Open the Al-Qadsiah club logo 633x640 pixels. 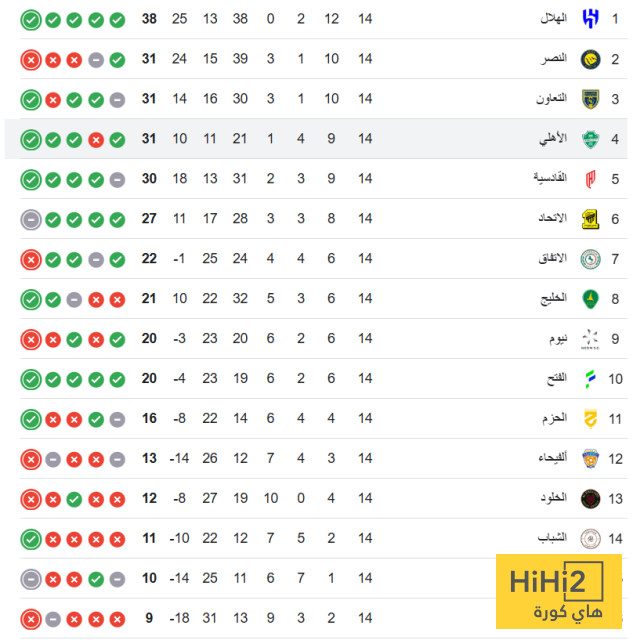590,179
